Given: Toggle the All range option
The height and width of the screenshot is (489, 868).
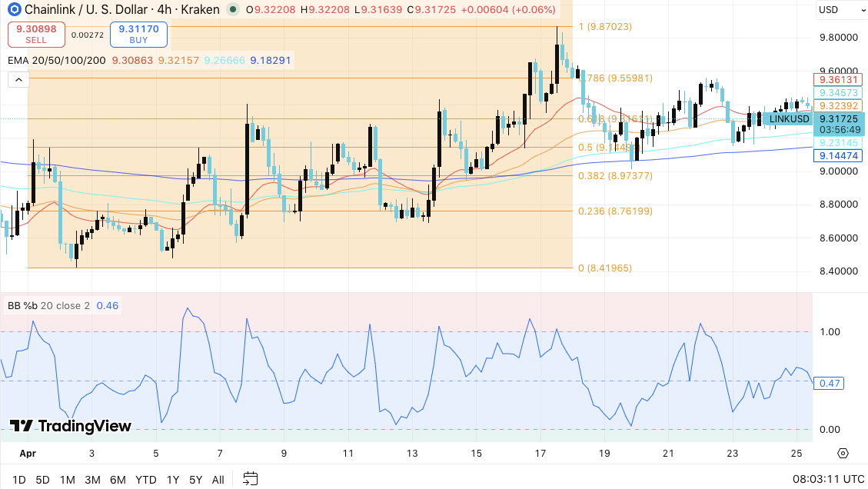Looking at the screenshot, I should pyautogui.click(x=218, y=479).
